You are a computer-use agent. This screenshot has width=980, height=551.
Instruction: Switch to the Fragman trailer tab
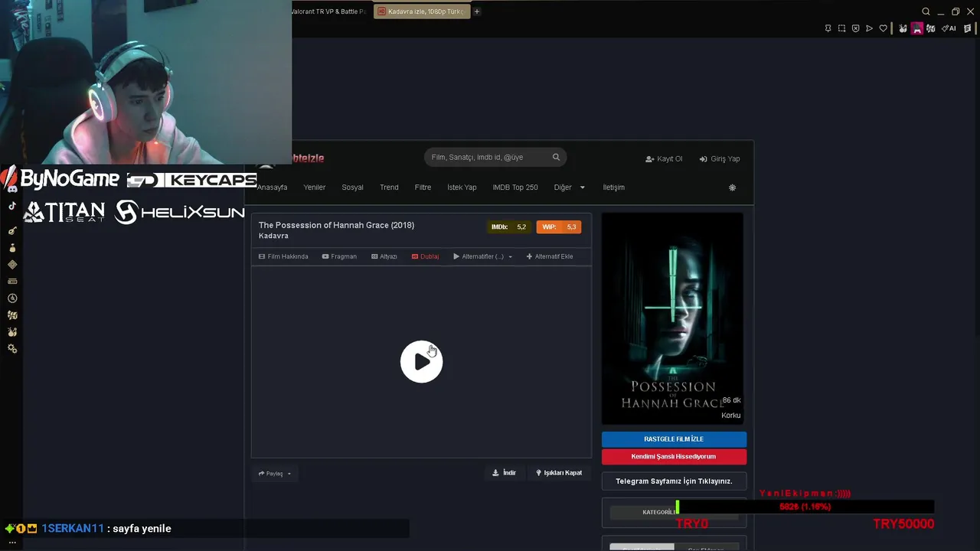click(339, 256)
